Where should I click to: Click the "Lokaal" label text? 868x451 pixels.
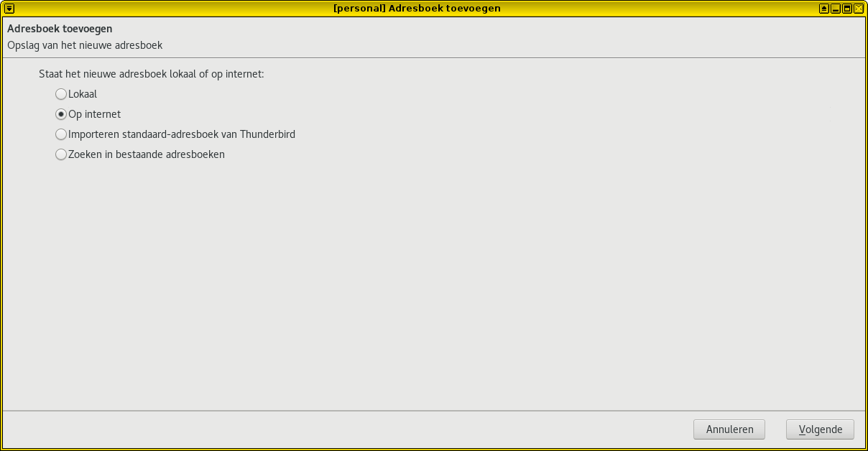click(x=83, y=94)
